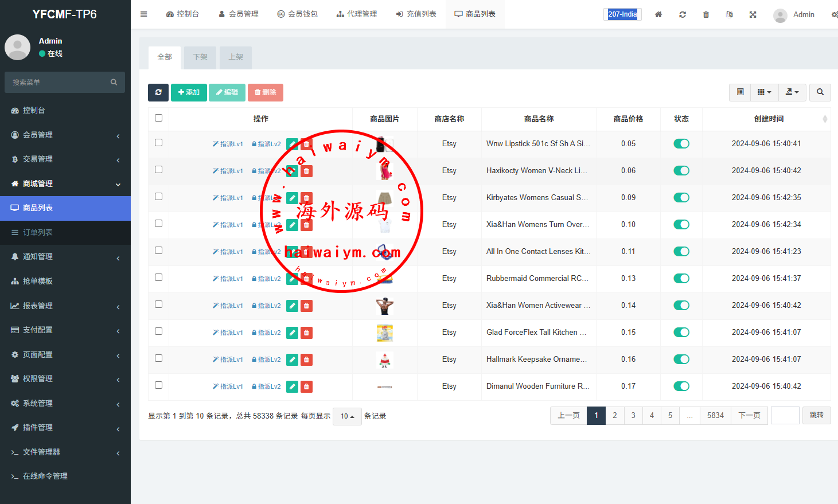
Task: Click the trash icon in the top bar
Action: 706,14
